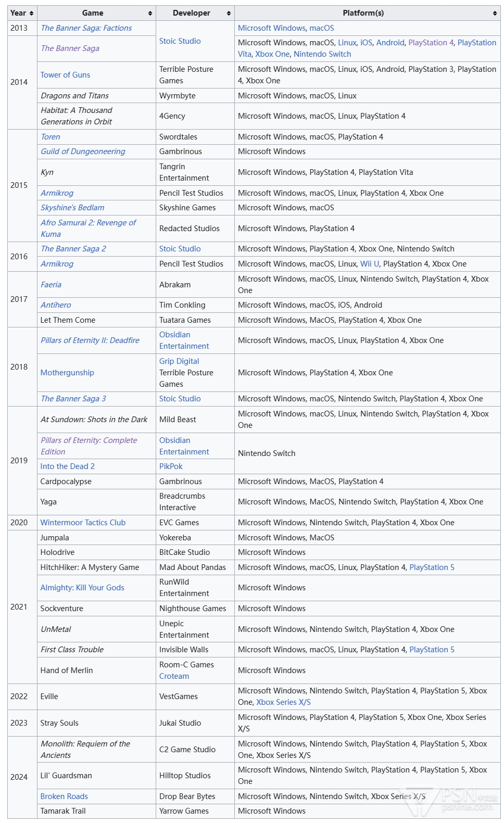Select the VestGames developer cell
The width and height of the screenshot is (504, 823).
195,697
